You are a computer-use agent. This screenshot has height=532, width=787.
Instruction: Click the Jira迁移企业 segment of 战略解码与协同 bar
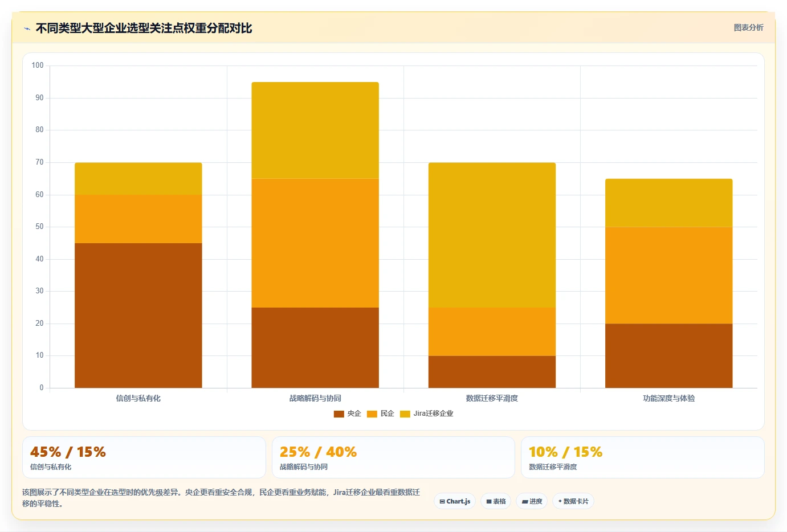(315, 130)
